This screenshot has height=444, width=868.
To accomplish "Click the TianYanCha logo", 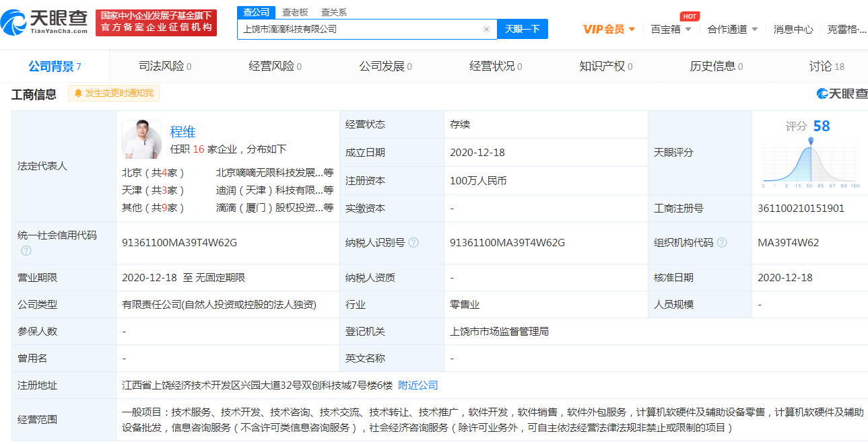I will point(44,23).
